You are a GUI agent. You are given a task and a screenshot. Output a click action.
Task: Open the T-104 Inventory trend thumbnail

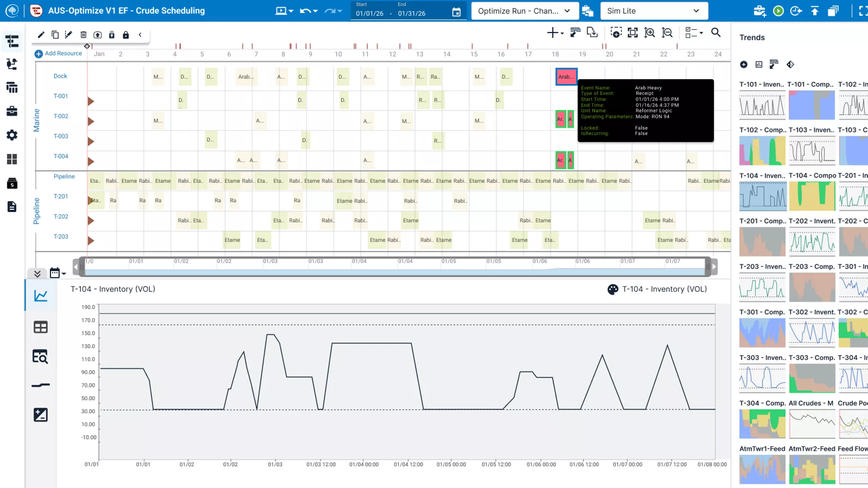(762, 196)
